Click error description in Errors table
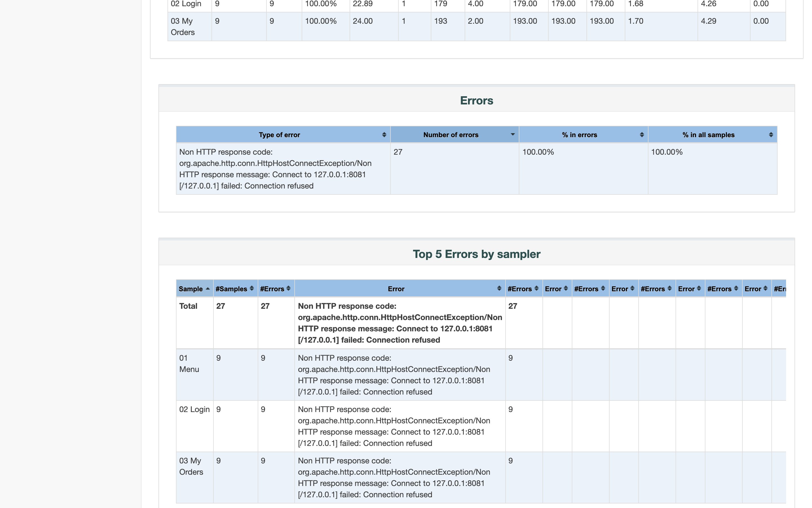812x508 pixels. tap(275, 169)
